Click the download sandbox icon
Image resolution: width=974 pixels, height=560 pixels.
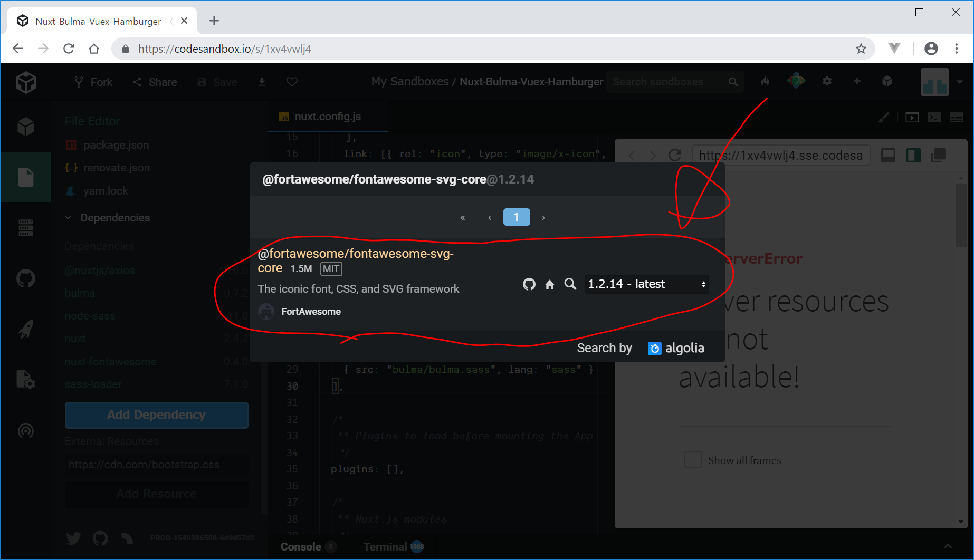pos(262,82)
